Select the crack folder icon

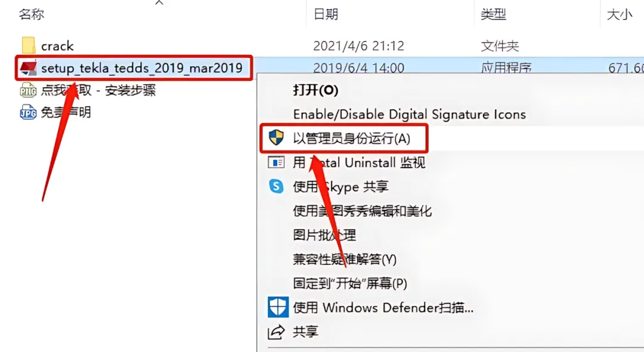[29, 45]
